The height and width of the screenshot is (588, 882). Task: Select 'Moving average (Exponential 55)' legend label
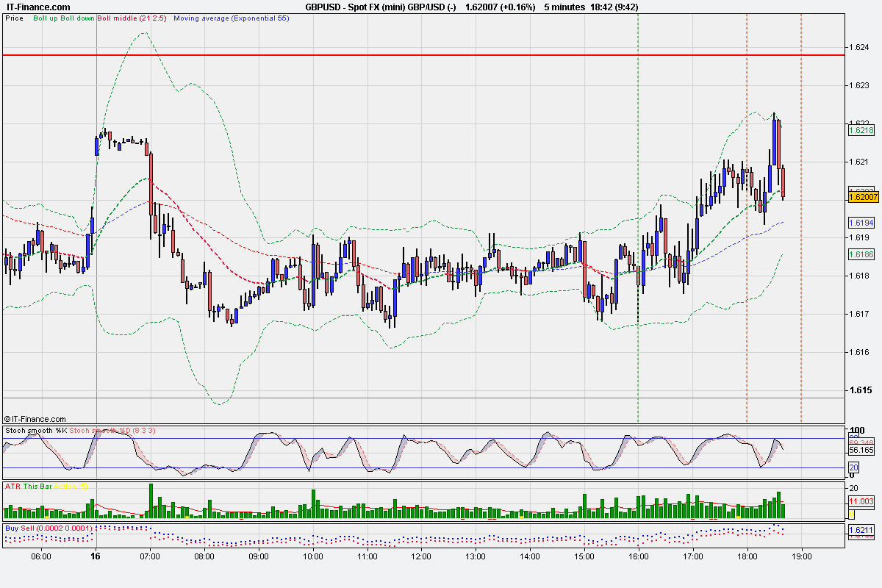point(231,17)
